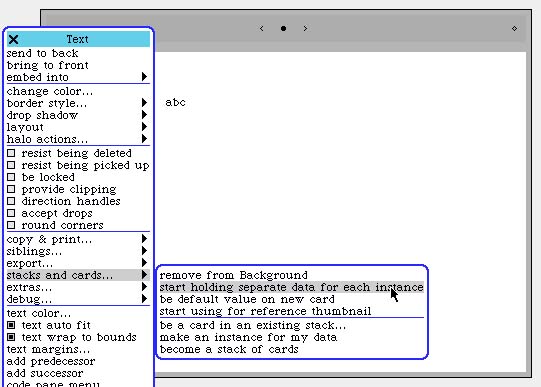Select 'stacks and cards...' menu entry

tap(78, 275)
